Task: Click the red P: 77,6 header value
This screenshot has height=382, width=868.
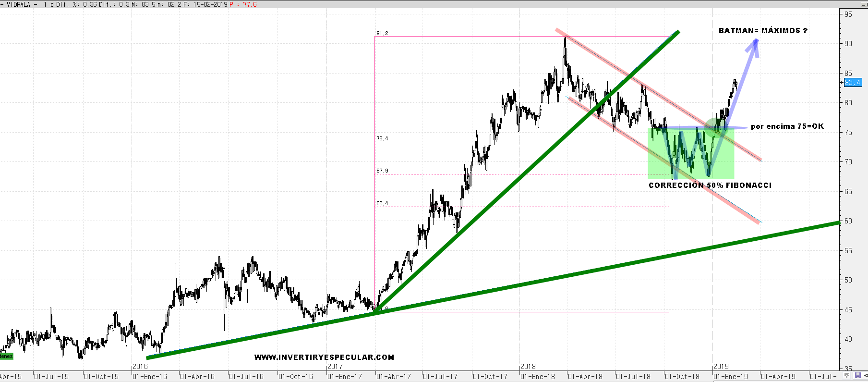Action: pos(243,4)
